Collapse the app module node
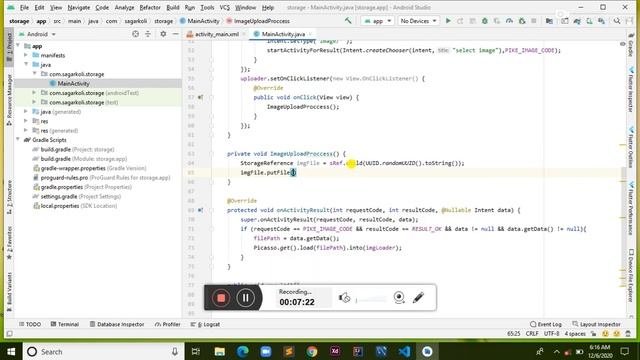Screen dimensions: 640x360 [18, 46]
